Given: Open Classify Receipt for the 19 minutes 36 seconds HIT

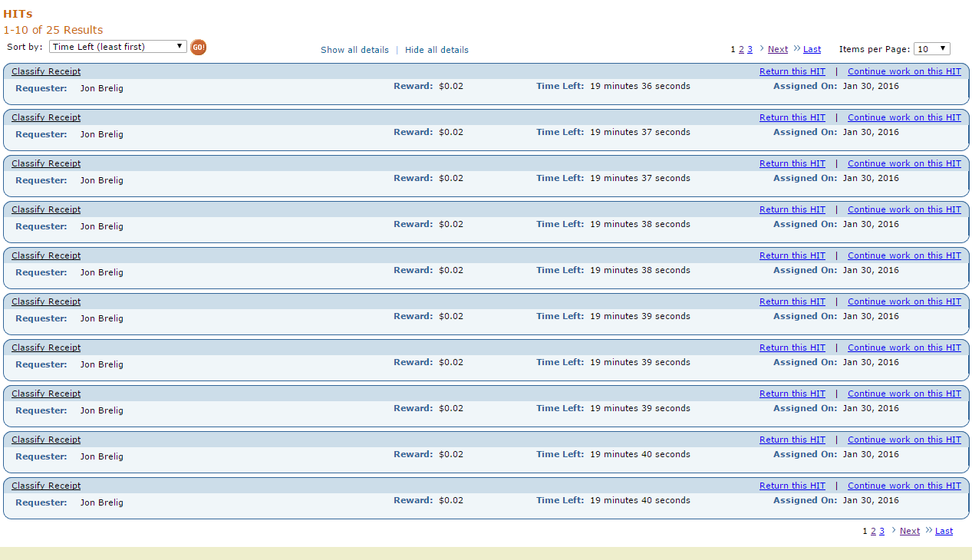Looking at the screenshot, I should pyautogui.click(x=46, y=71).
